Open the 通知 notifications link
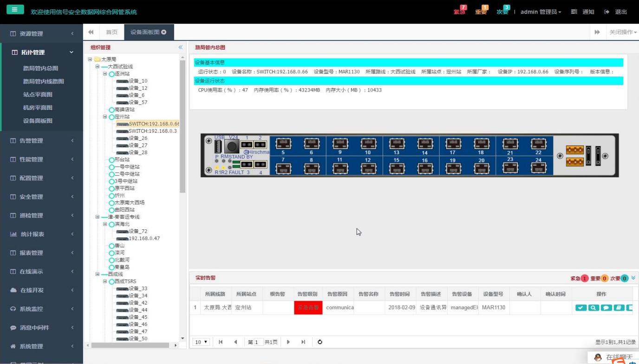 click(582, 12)
